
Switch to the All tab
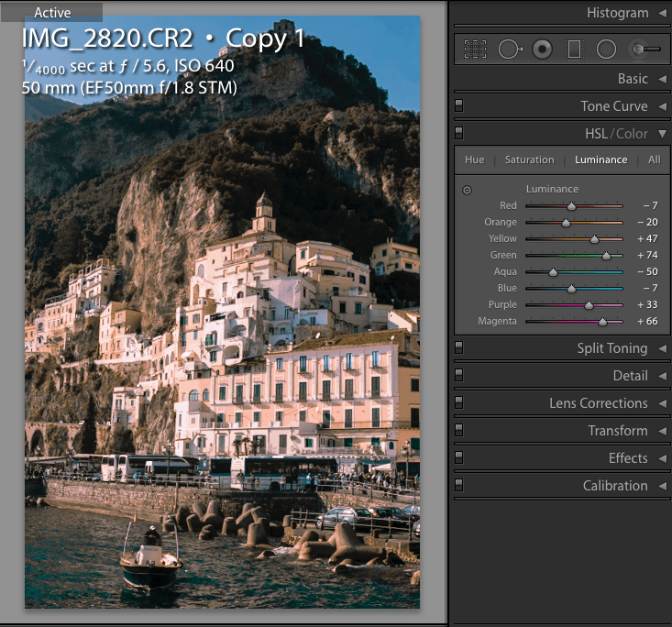pyautogui.click(x=654, y=159)
